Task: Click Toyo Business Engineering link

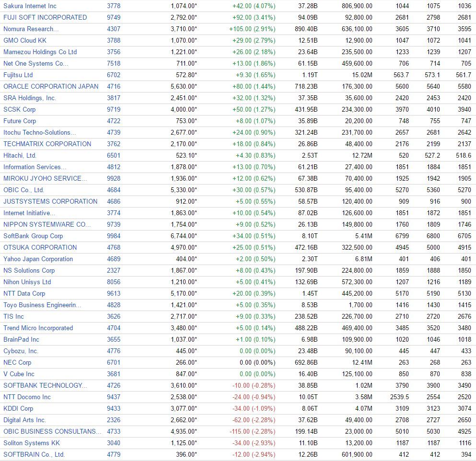Action: (x=42, y=306)
